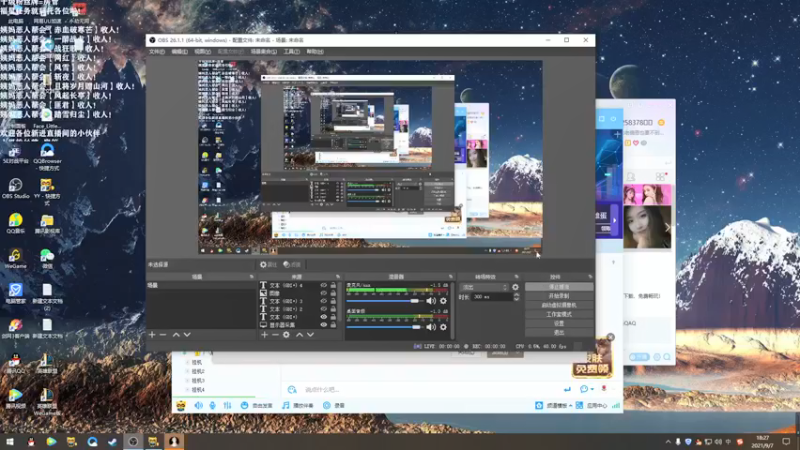The height and width of the screenshot is (450, 800).
Task: Move scene up with arrow icon
Action: pos(176,335)
